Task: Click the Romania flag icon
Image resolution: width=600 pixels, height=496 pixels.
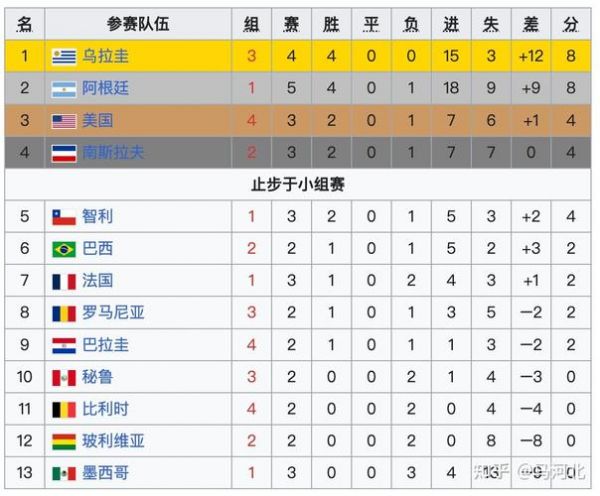Action: pyautogui.click(x=64, y=313)
